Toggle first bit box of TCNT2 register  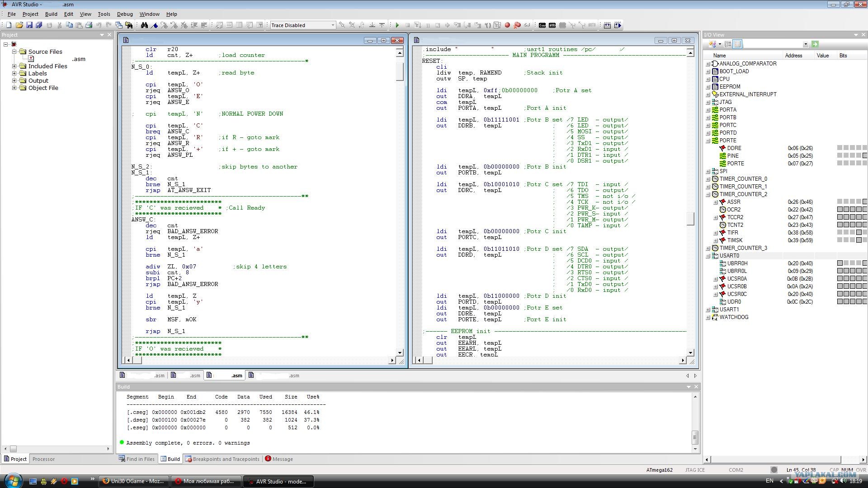(840, 225)
